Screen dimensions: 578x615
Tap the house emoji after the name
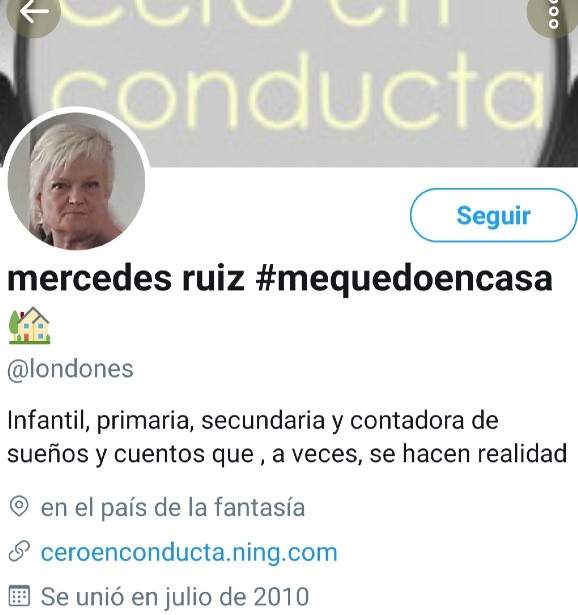pos(29,326)
